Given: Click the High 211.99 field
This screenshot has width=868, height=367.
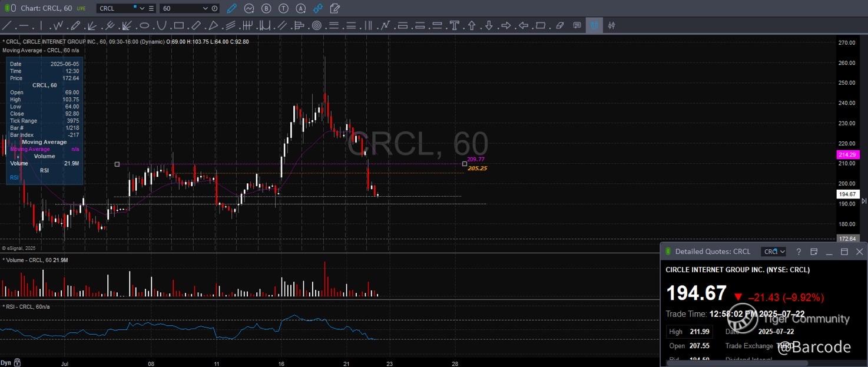Looking at the screenshot, I should 690,332.
